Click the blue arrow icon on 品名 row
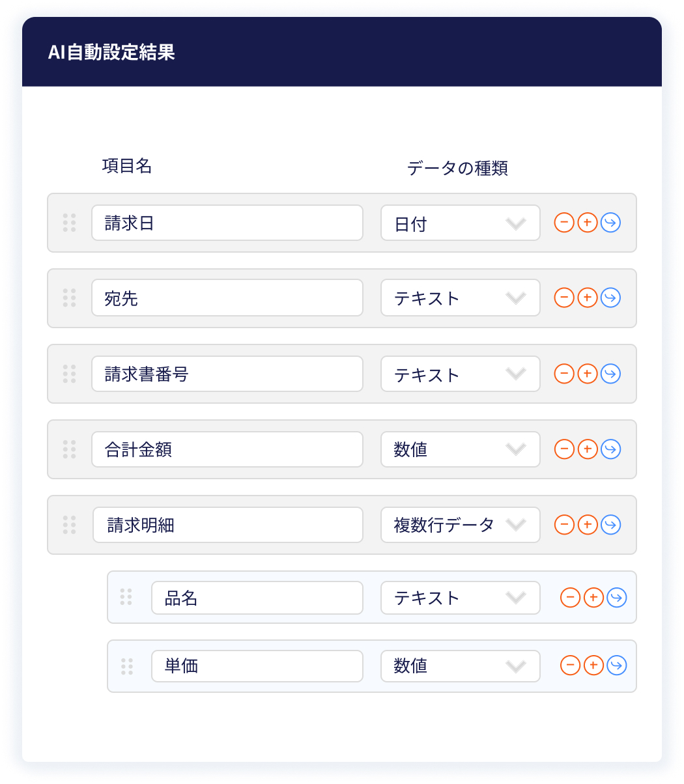 pos(617,597)
